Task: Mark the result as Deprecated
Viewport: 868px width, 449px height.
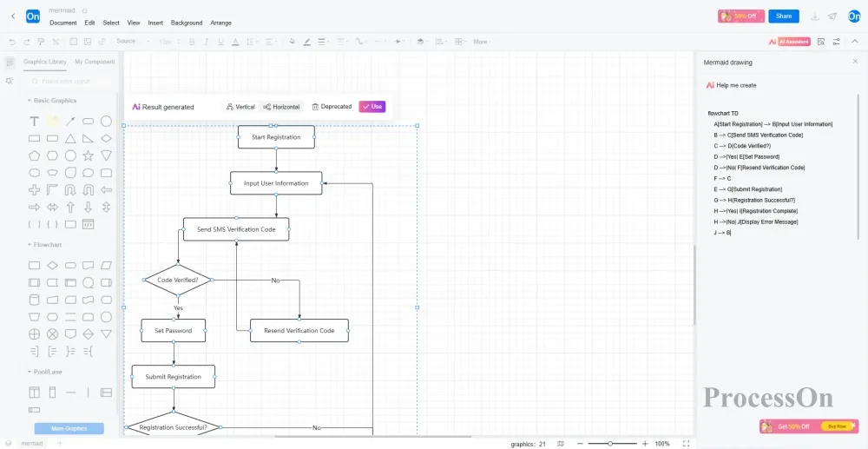Action: coord(332,107)
